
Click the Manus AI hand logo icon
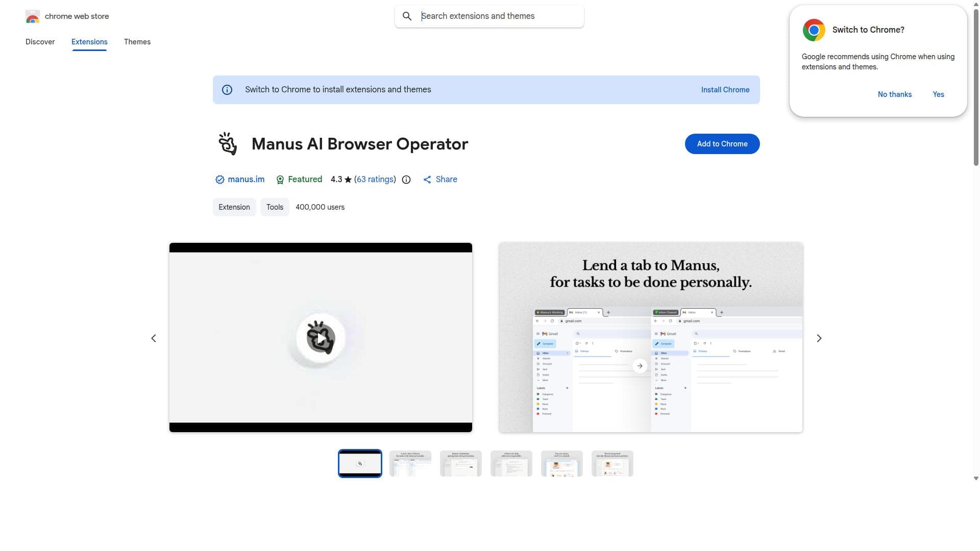(228, 144)
